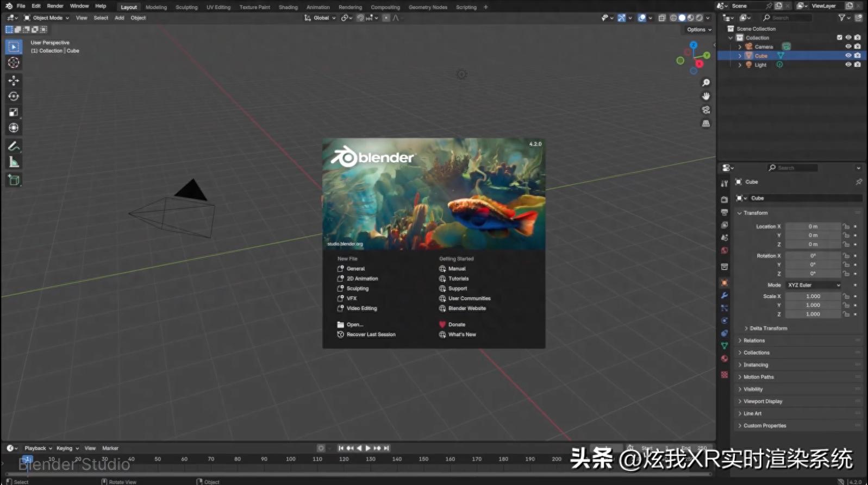Select the Annotate tool
This screenshot has height=485, width=868.
(14, 146)
